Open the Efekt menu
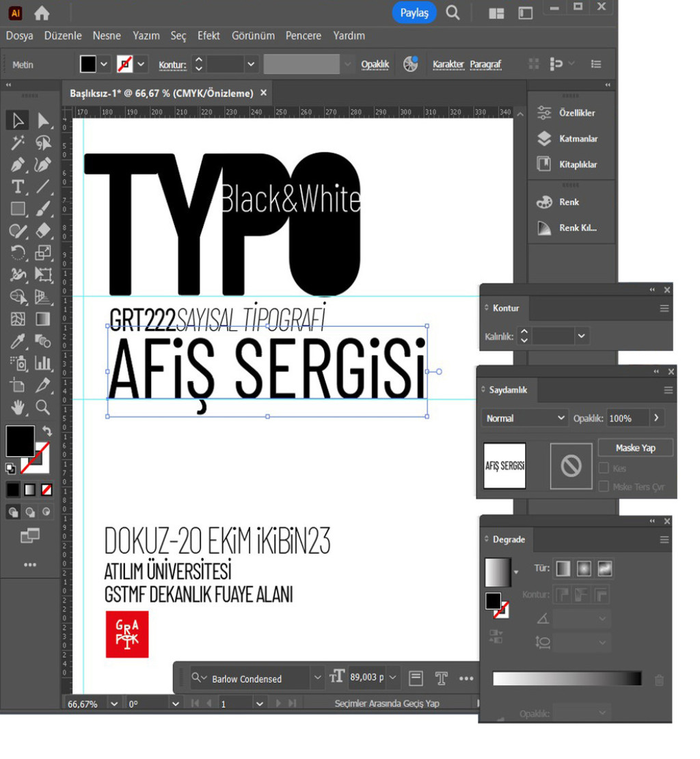The height and width of the screenshot is (759, 700). click(x=208, y=36)
